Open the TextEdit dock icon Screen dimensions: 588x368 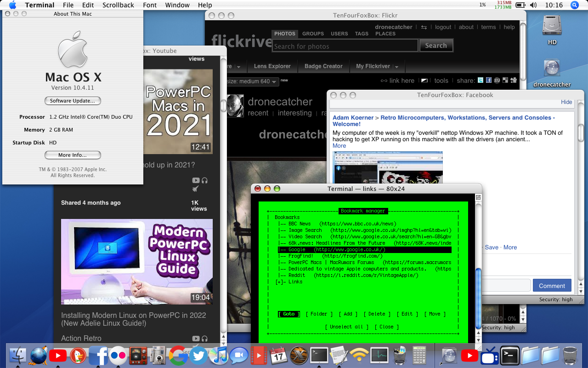(339, 356)
